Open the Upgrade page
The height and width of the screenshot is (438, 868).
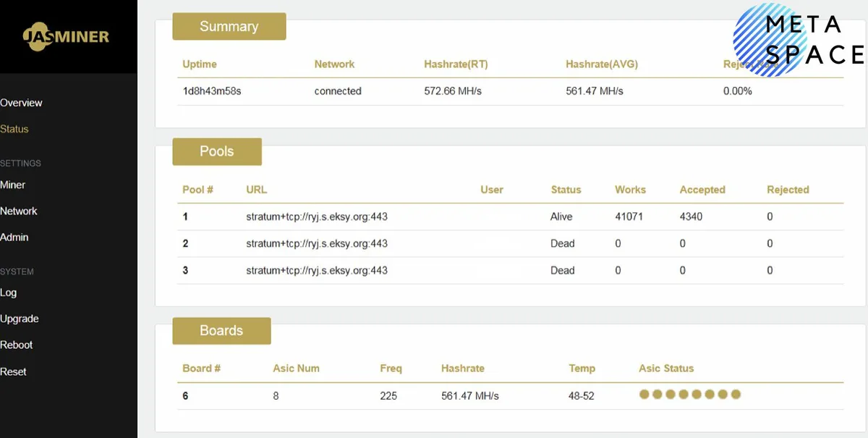point(20,319)
